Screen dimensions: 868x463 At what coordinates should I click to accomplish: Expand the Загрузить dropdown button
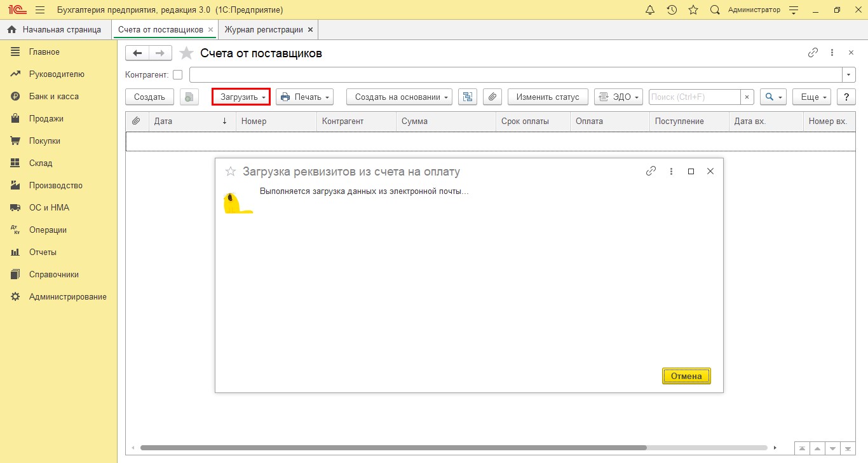tap(241, 97)
